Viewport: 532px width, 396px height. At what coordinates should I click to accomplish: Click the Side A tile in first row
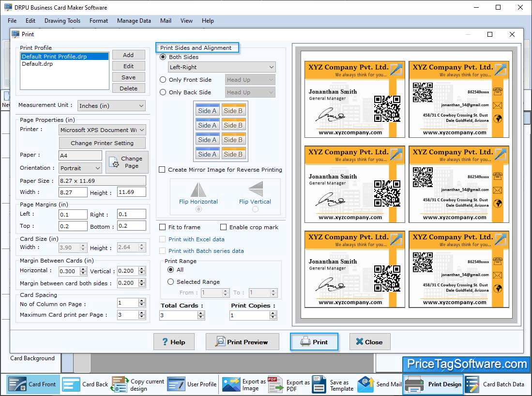tap(207, 110)
